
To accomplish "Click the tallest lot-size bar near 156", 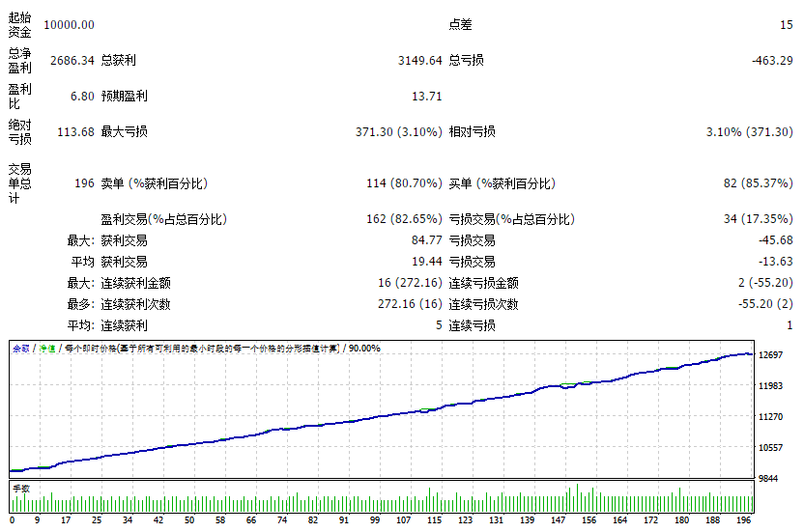I will [x=577, y=497].
